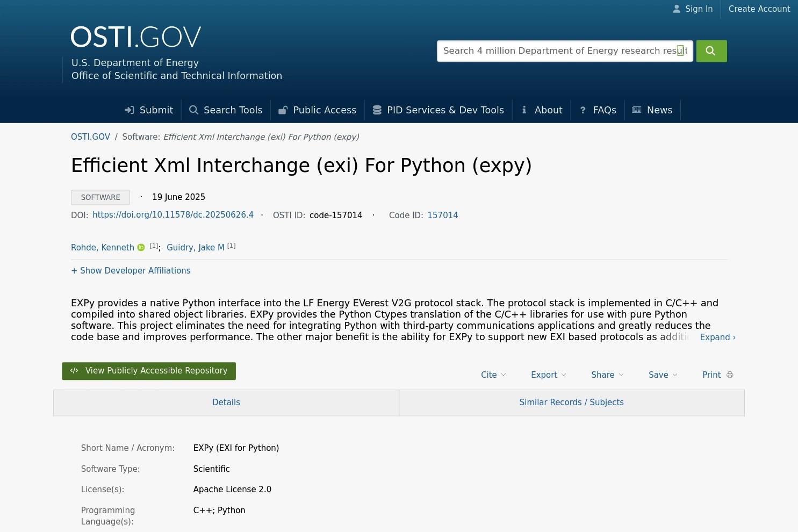The image size is (798, 532).
Task: Click the OSTI.GOV breadcrumb link
Action: (x=90, y=137)
